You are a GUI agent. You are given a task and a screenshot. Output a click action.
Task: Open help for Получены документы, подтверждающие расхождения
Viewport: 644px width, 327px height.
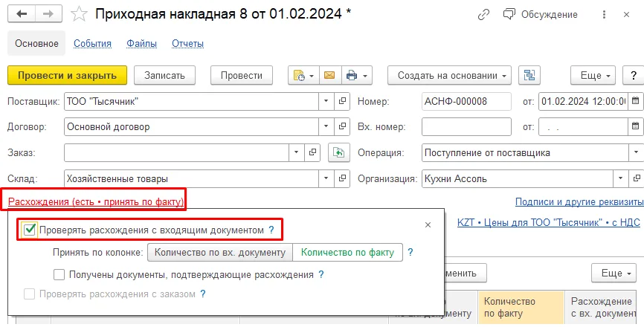tap(321, 274)
